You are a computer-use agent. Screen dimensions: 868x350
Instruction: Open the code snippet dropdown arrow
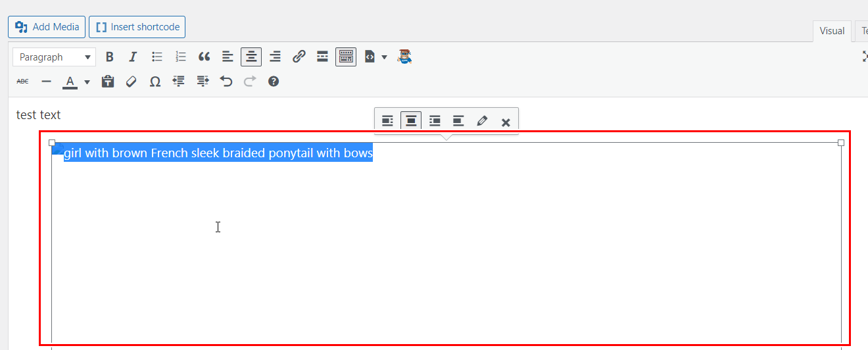pyautogui.click(x=384, y=57)
